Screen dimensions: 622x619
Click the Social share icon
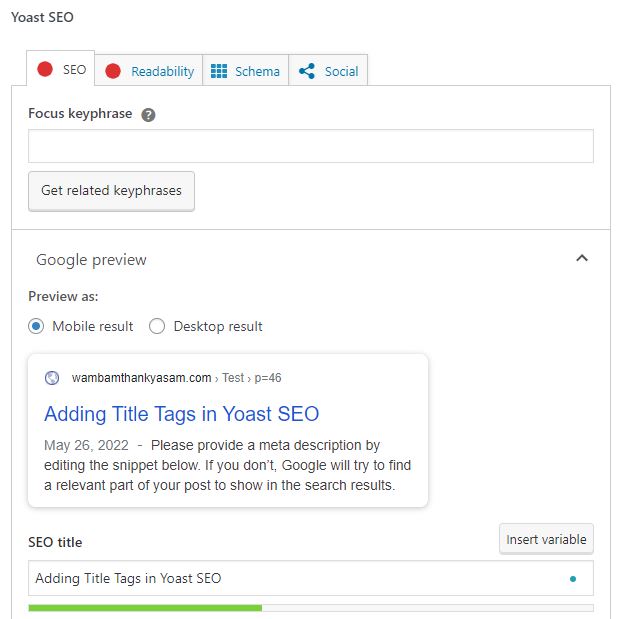[x=307, y=71]
